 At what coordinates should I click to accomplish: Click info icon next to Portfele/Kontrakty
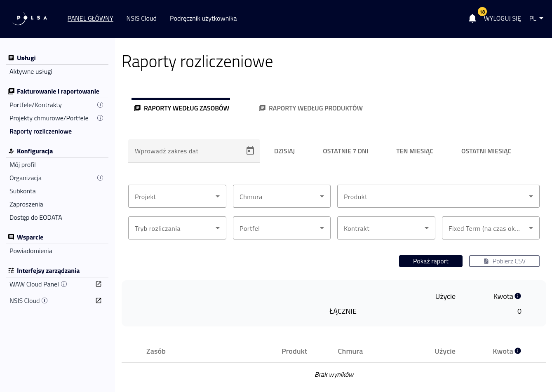(100, 105)
